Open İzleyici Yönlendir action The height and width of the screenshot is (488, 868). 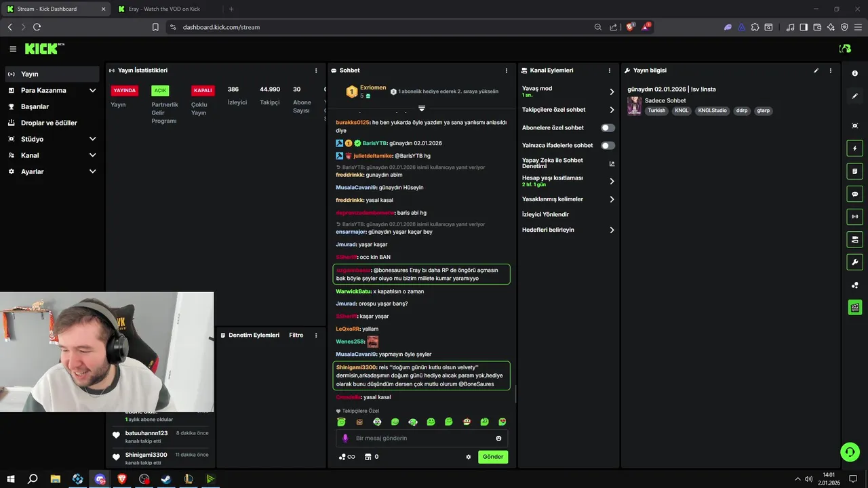[545, 214]
